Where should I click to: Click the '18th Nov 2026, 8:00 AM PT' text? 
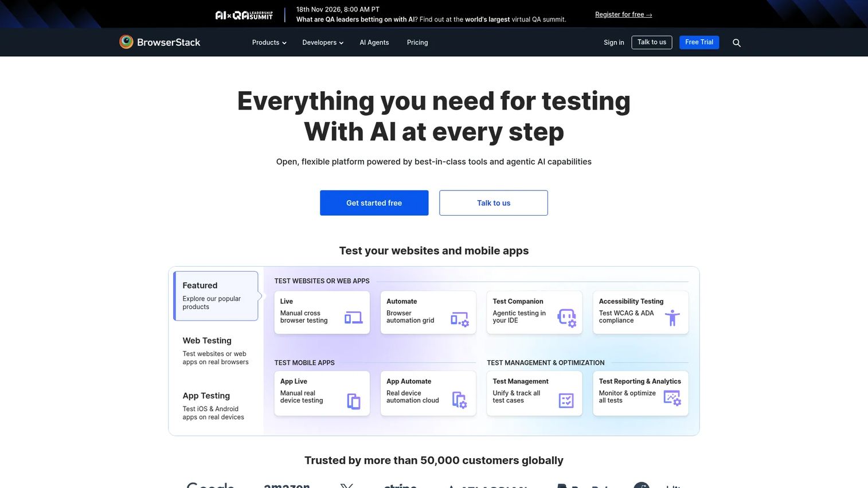pos(338,9)
